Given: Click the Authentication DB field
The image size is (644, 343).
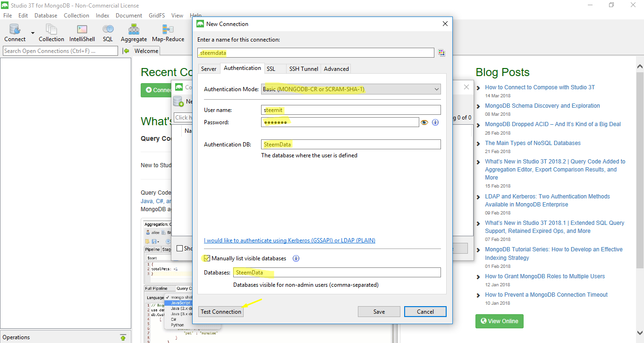Looking at the screenshot, I should tap(351, 145).
